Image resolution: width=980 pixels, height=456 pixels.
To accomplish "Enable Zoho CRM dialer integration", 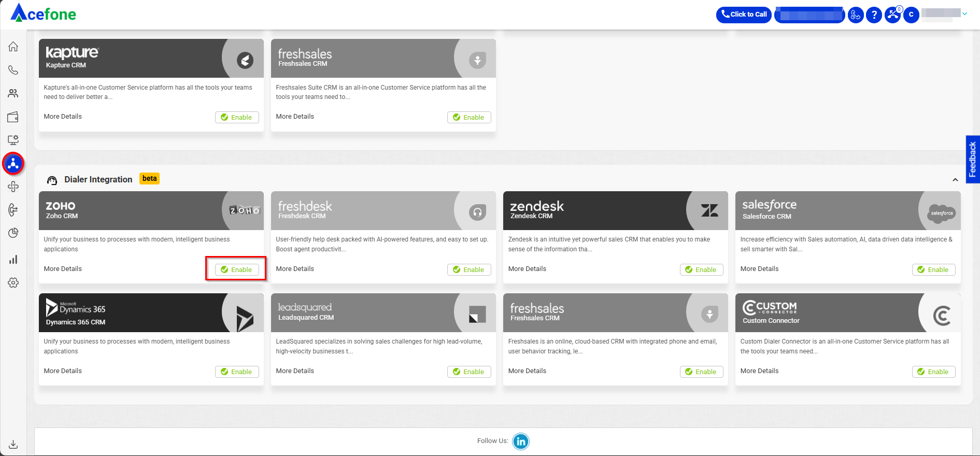I will tap(237, 269).
